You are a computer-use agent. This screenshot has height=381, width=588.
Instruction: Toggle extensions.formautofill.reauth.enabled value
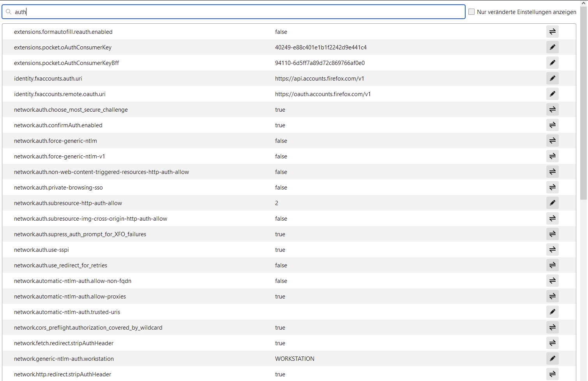point(552,32)
